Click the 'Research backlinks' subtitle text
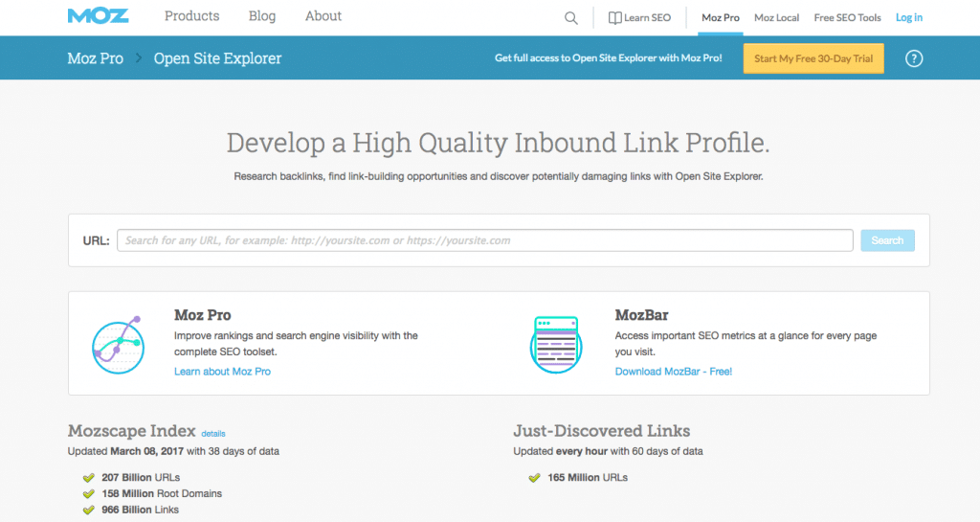Viewport: 980px width, 522px height. click(498, 176)
